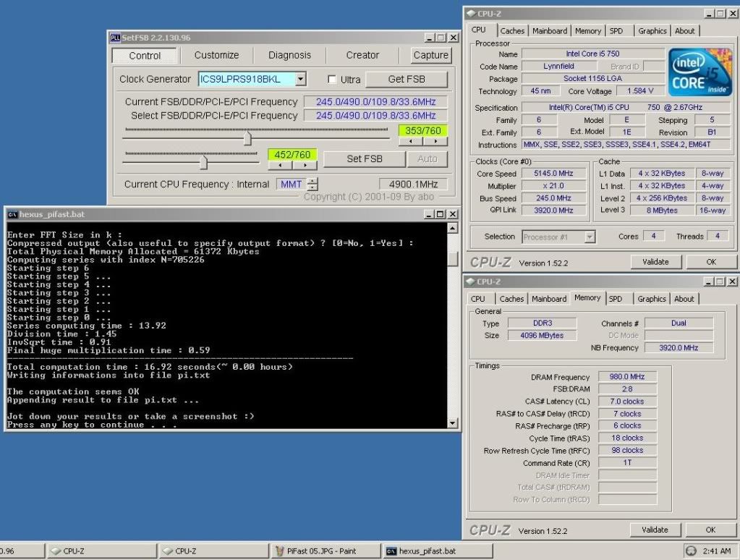
Task: Switch to the CPU tab in the Memory CPU-Z window
Action: (477, 299)
